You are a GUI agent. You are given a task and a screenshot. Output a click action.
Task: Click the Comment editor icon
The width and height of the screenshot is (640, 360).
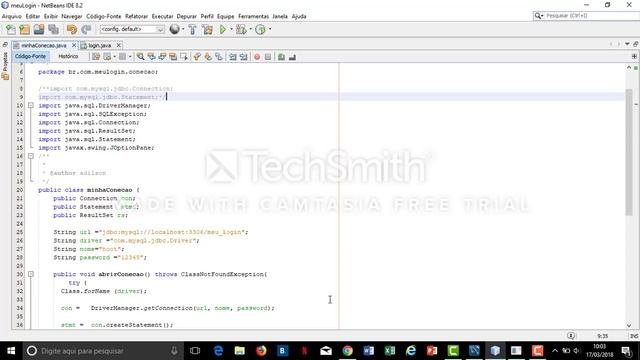(x=281, y=57)
